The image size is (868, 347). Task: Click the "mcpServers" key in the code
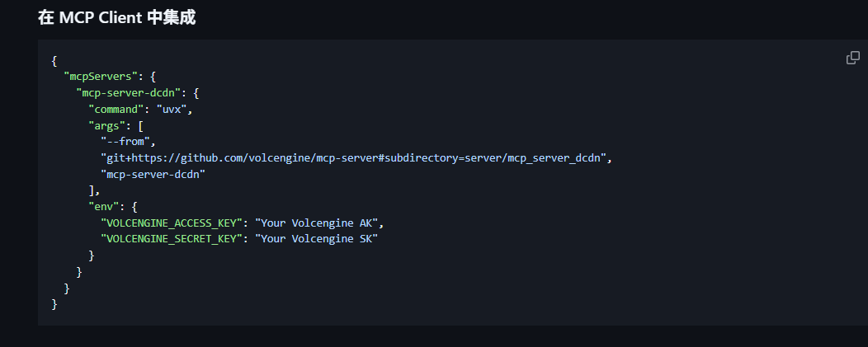click(x=97, y=77)
